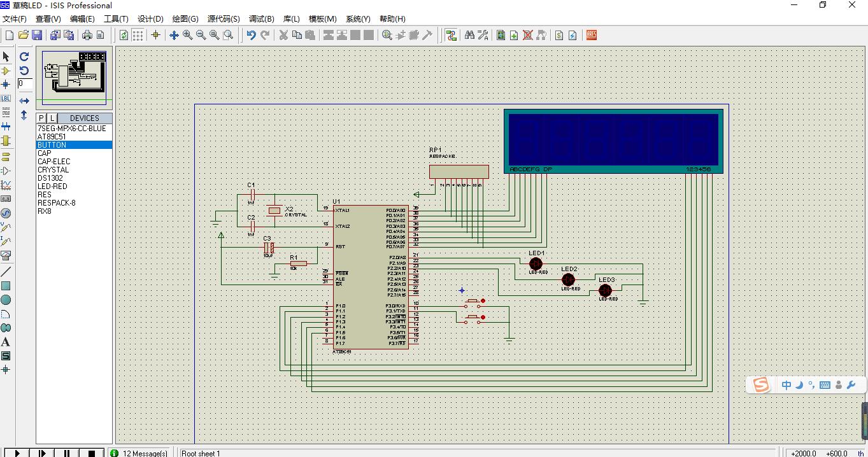Redo the last undone change
This screenshot has height=457, width=868.
pos(265,35)
